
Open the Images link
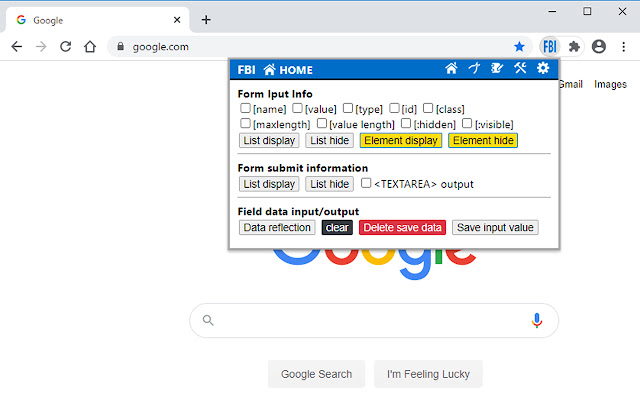610,84
